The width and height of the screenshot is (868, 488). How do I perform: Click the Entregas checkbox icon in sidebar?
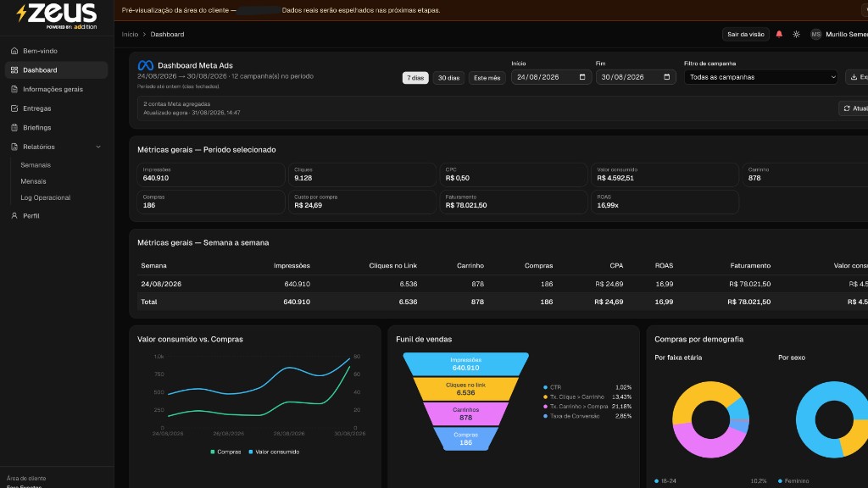(14, 108)
